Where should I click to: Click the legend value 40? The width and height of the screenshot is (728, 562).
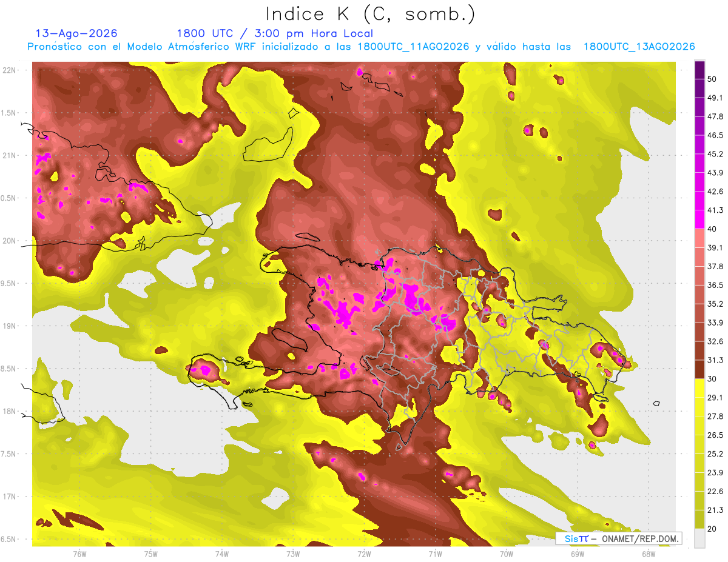(x=712, y=229)
